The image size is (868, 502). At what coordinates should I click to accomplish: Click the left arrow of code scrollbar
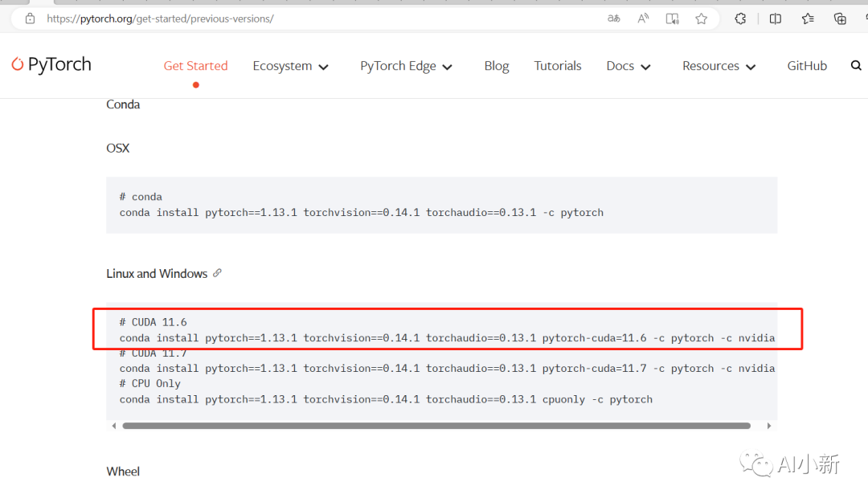(114, 426)
